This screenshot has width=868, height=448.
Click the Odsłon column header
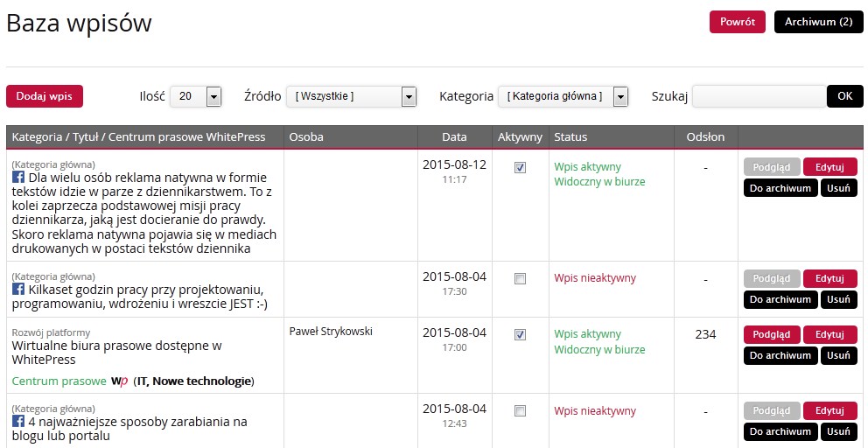[x=705, y=137]
